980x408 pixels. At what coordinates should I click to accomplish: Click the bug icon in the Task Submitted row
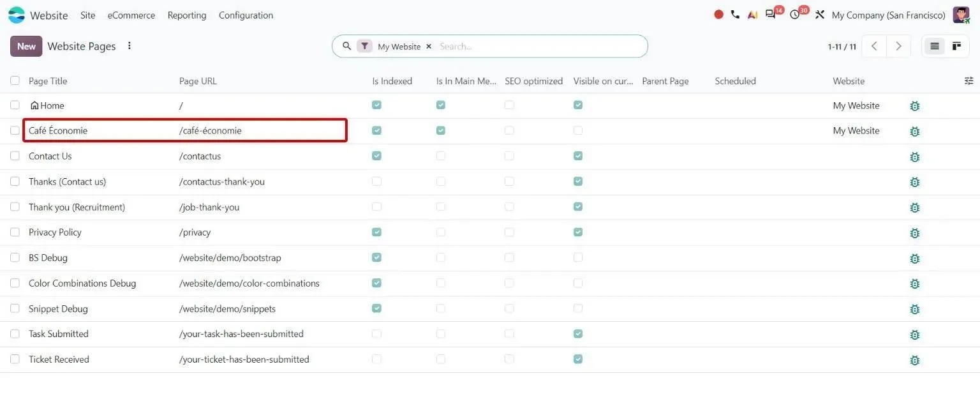point(914,335)
